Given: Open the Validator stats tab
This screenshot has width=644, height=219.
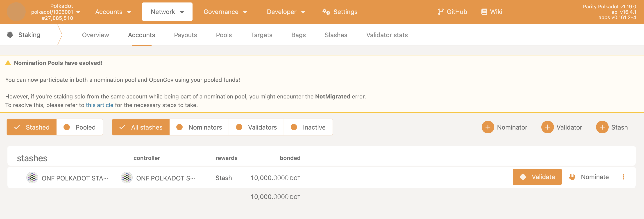Looking at the screenshot, I should [386, 35].
